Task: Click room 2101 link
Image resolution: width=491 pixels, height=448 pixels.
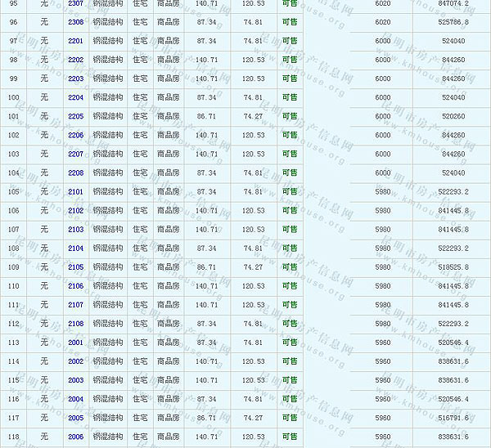Action: 75,191
